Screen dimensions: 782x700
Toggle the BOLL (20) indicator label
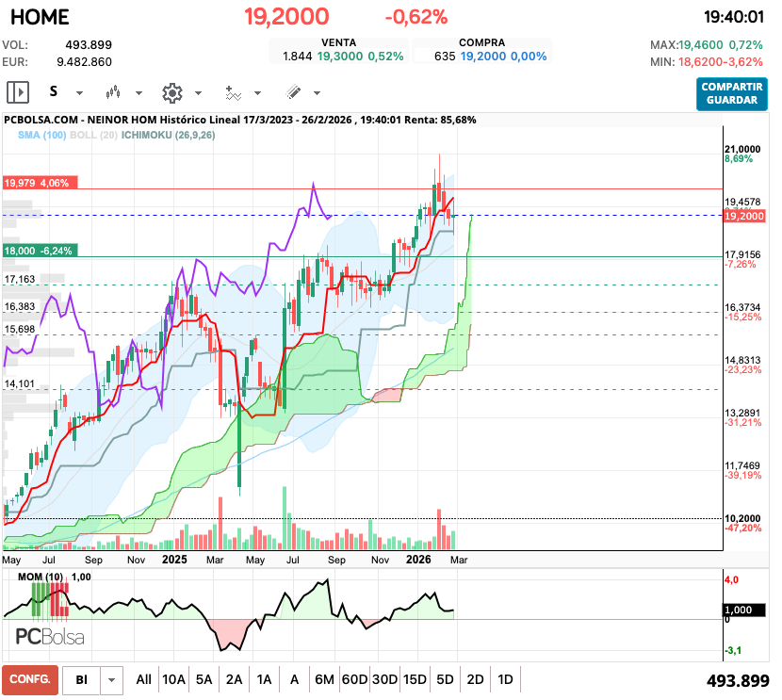[x=95, y=136]
